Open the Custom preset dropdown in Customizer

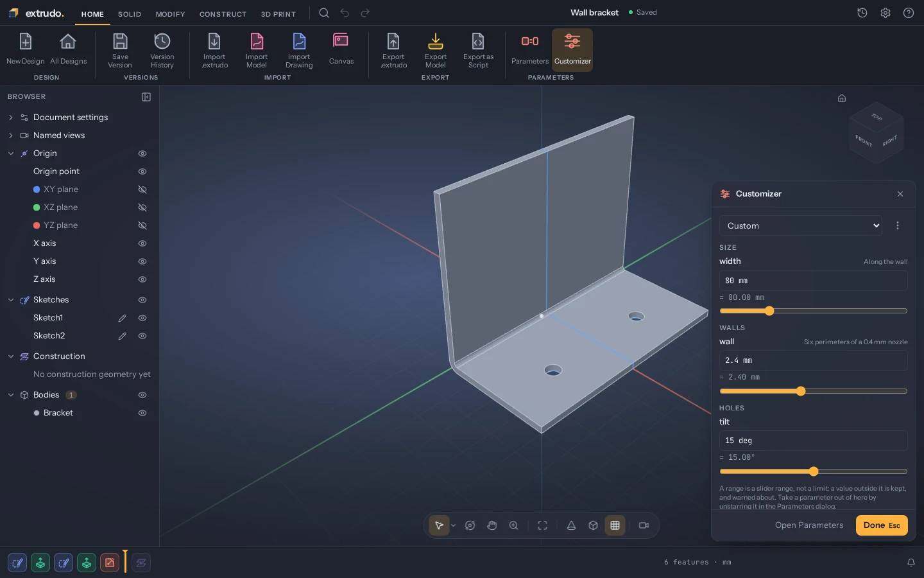801,225
